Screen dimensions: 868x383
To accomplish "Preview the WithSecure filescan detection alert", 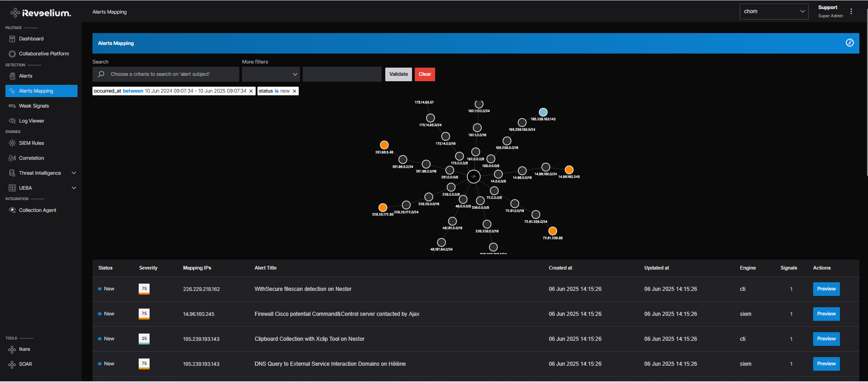I will pos(826,289).
